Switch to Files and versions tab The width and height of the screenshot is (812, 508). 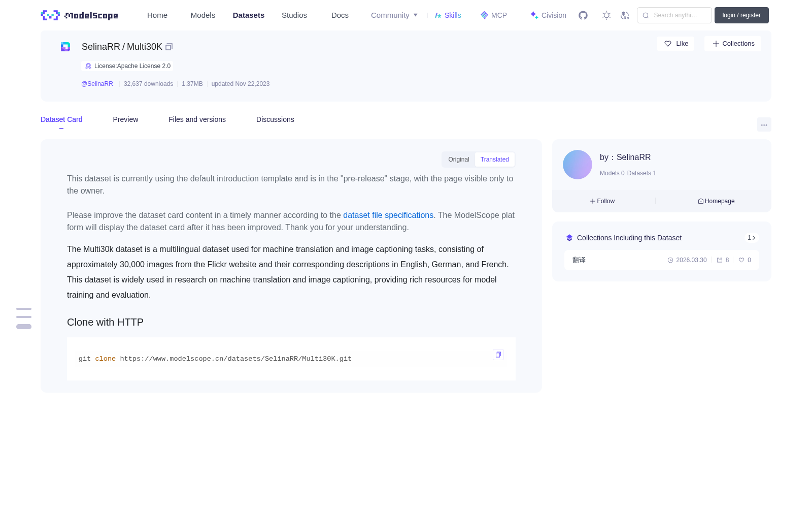point(197,119)
